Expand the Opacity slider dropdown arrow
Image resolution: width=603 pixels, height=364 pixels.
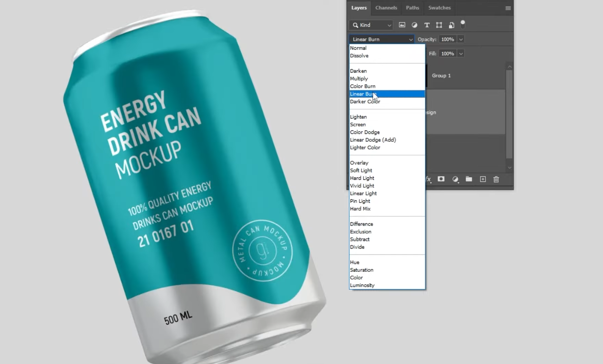point(461,39)
